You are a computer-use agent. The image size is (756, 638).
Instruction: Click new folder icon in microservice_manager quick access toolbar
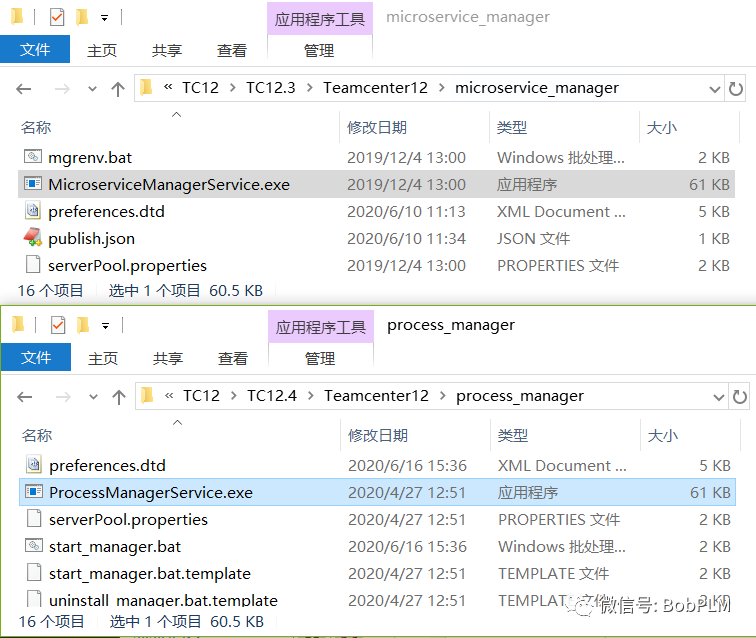82,17
